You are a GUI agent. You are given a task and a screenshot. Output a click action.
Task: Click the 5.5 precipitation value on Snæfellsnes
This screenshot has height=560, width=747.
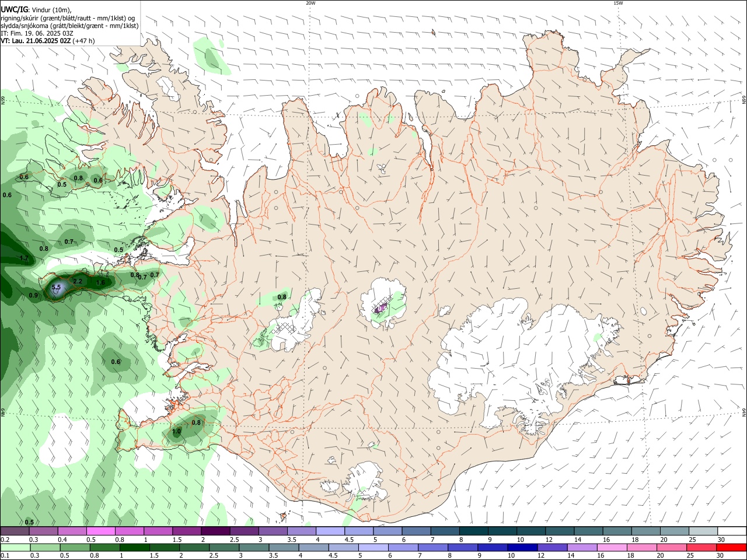coord(57,287)
